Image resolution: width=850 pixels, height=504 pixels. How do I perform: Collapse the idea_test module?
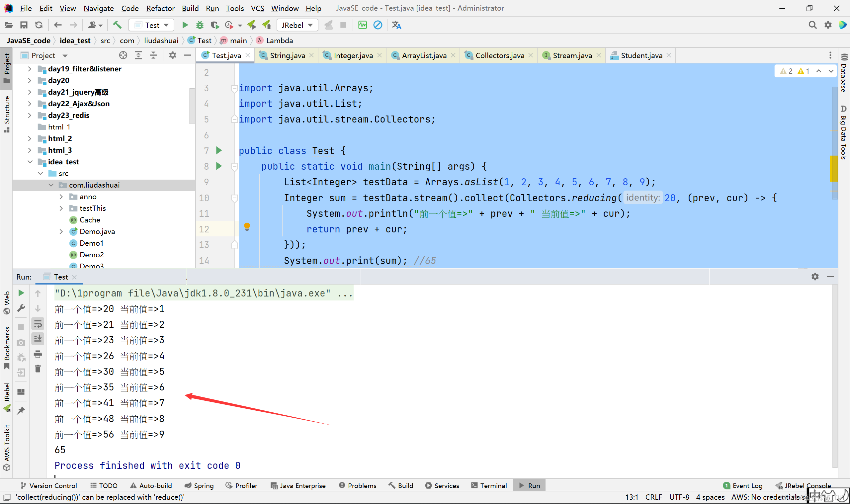pos(30,162)
